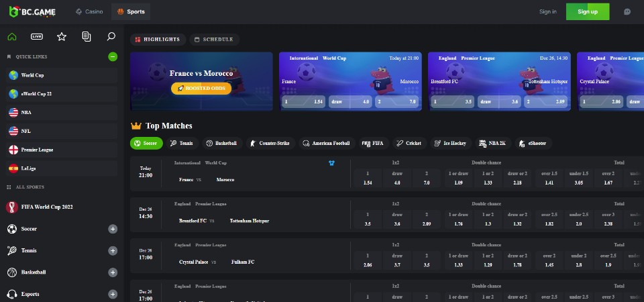Open the Brentford FC vs Tottenham card
Image resolution: width=644 pixels, height=302 pixels.
[499, 81]
